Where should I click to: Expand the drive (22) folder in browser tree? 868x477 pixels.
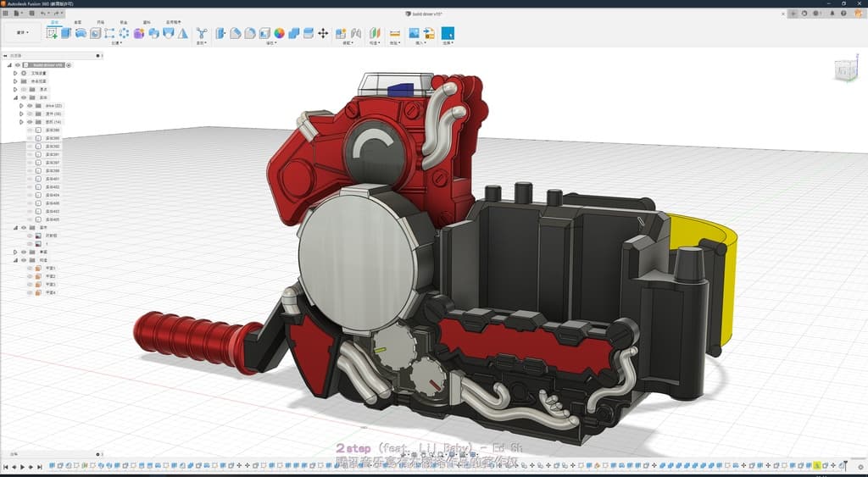(21, 106)
